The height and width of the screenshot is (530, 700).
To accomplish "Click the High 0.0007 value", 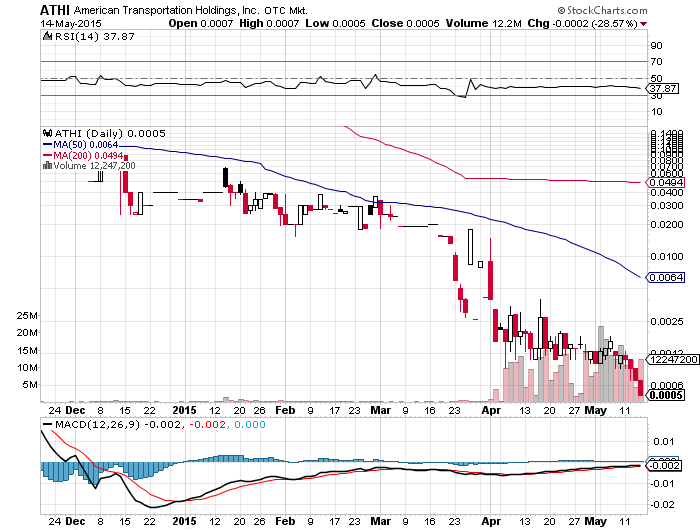I will point(269,23).
